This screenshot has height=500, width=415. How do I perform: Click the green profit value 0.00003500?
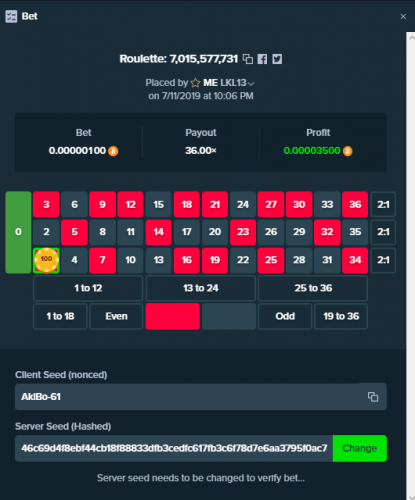coord(312,151)
